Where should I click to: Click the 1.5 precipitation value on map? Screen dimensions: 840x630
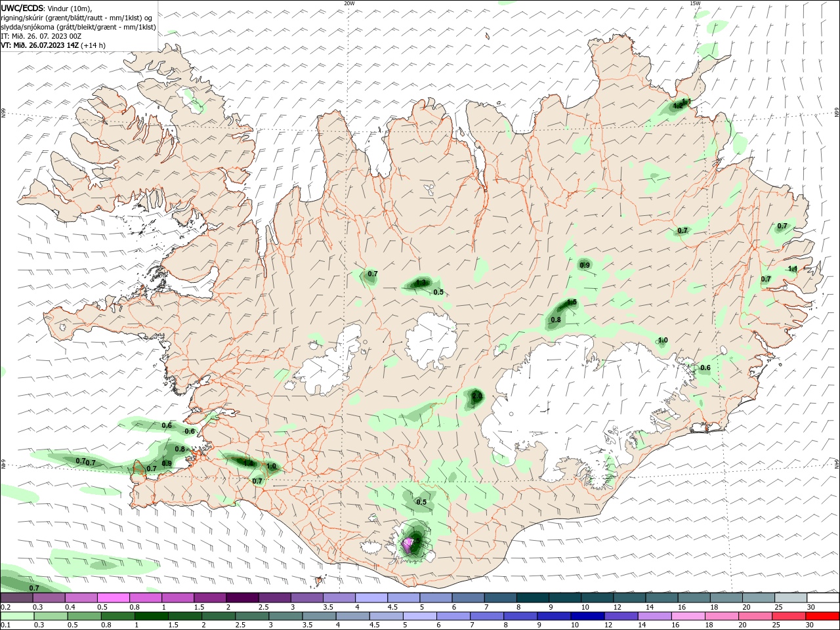[x=571, y=303]
